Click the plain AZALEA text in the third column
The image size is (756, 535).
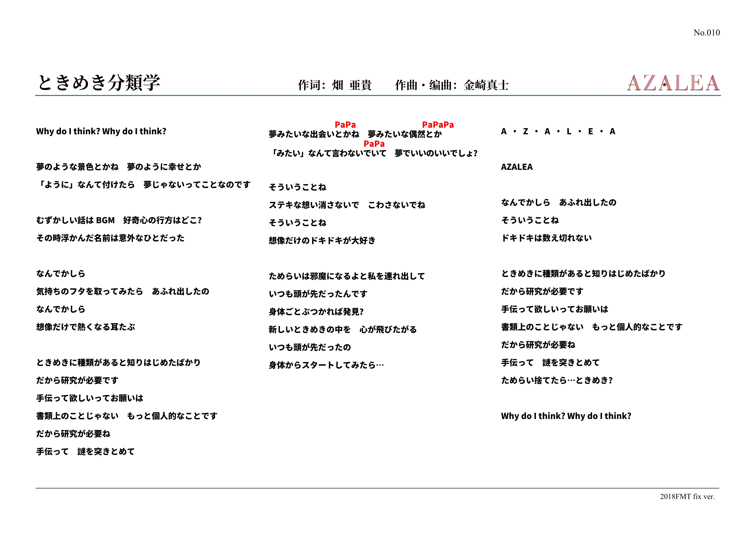click(517, 167)
